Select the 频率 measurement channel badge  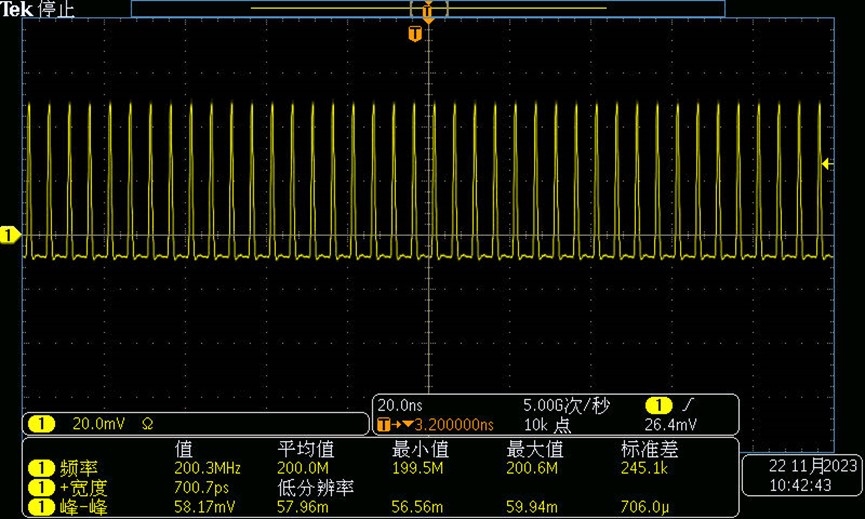(x=41, y=469)
